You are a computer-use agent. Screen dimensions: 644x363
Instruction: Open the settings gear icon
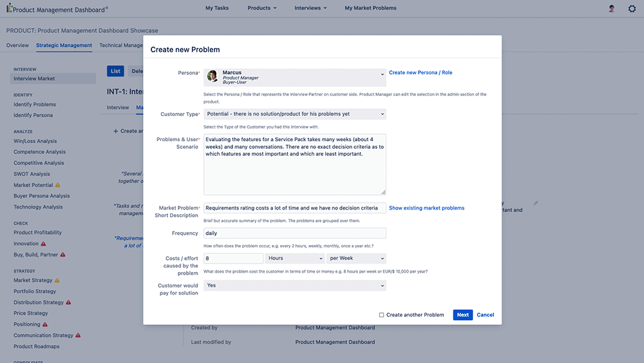point(632,8)
